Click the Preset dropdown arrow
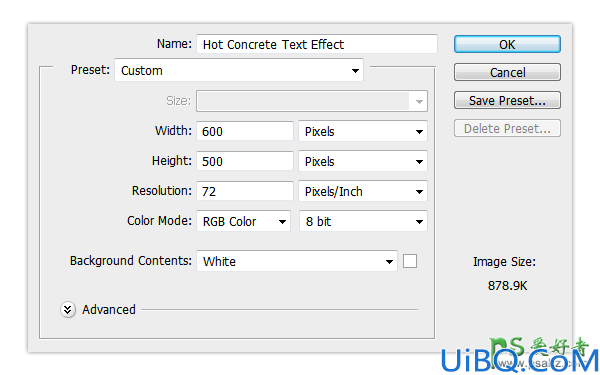The width and height of the screenshot is (600, 375). pos(355,71)
